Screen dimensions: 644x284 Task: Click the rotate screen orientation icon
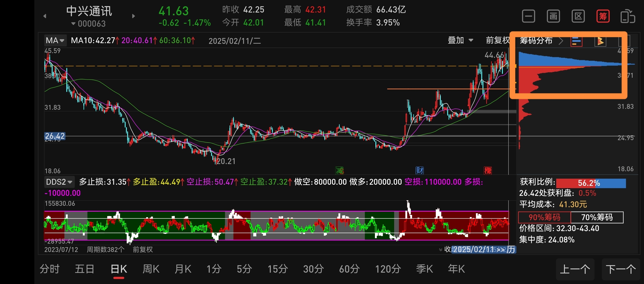[x=627, y=16]
